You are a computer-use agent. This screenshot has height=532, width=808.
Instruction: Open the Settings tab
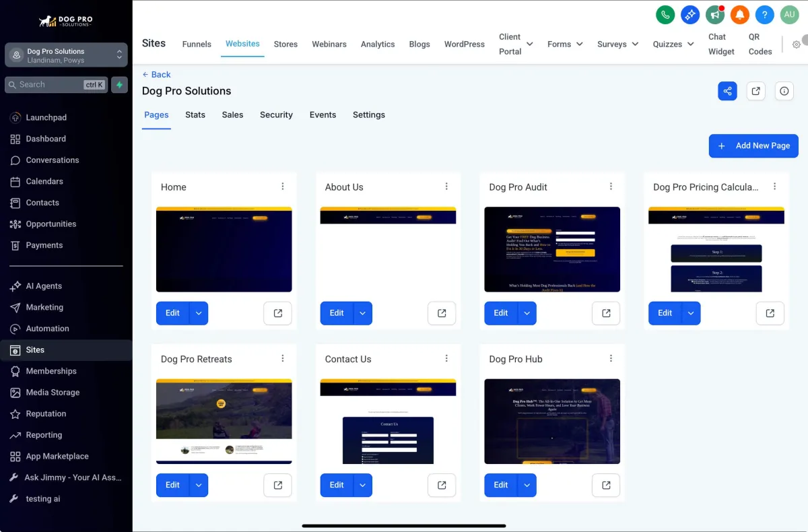point(369,114)
